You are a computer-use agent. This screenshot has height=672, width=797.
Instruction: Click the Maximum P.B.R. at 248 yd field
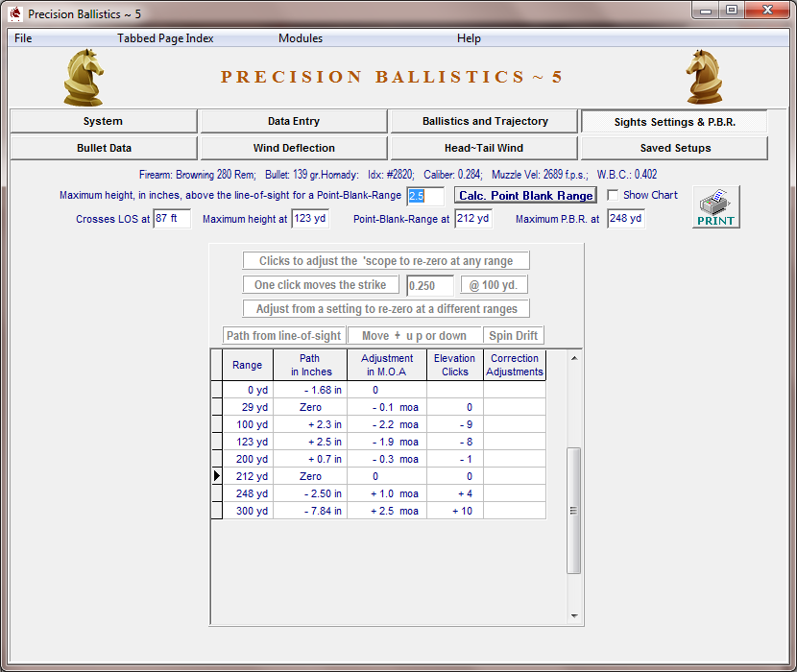[626, 219]
